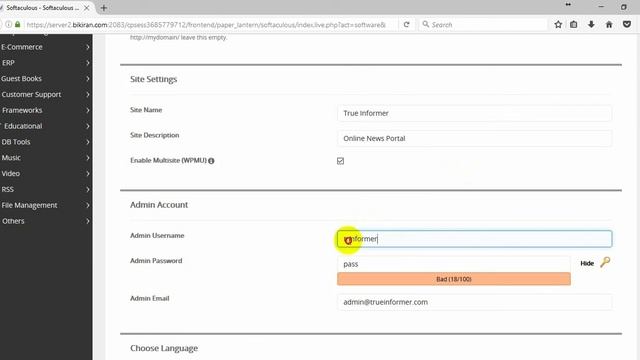Click the Site Settings heading
640x360 pixels.
153,79
